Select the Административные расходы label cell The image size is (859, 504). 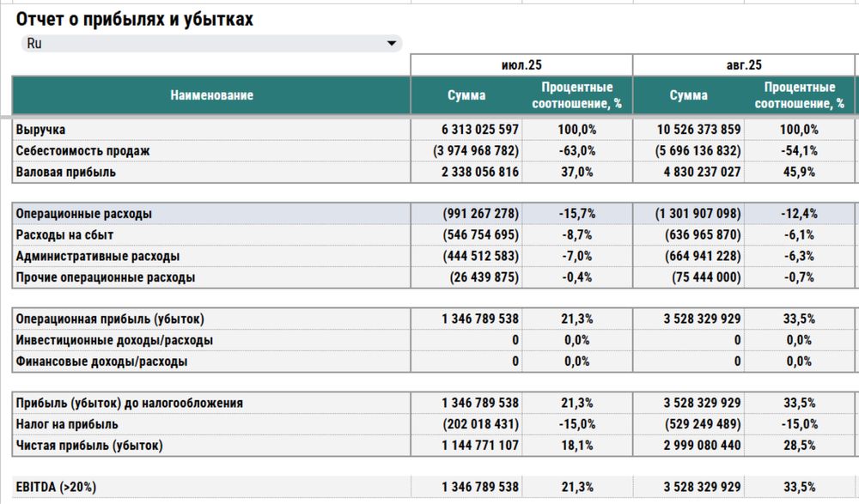point(98,256)
